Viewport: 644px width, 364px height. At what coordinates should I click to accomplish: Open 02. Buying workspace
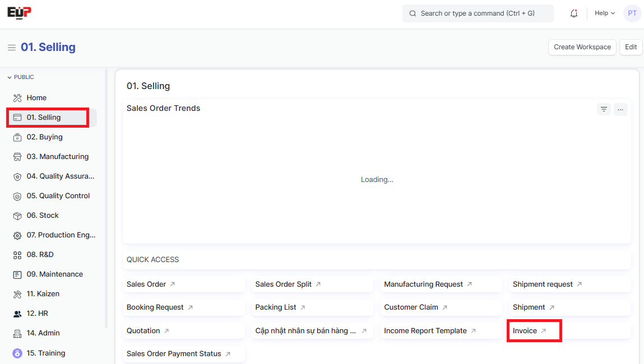tap(44, 137)
